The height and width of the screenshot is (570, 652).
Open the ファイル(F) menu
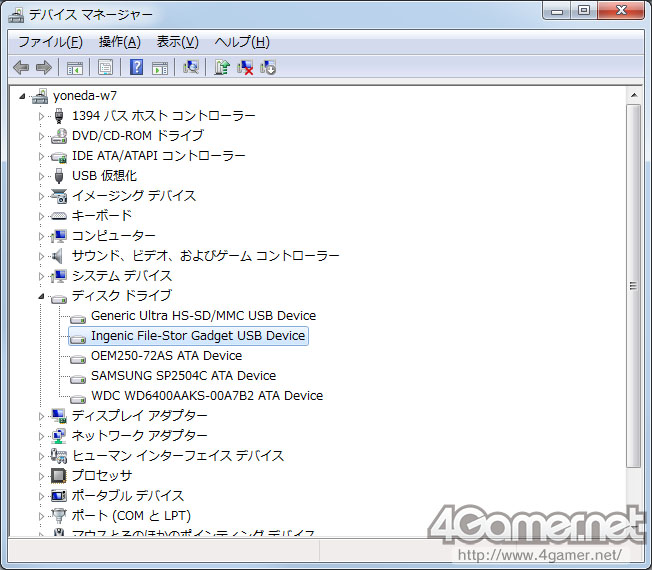50,42
